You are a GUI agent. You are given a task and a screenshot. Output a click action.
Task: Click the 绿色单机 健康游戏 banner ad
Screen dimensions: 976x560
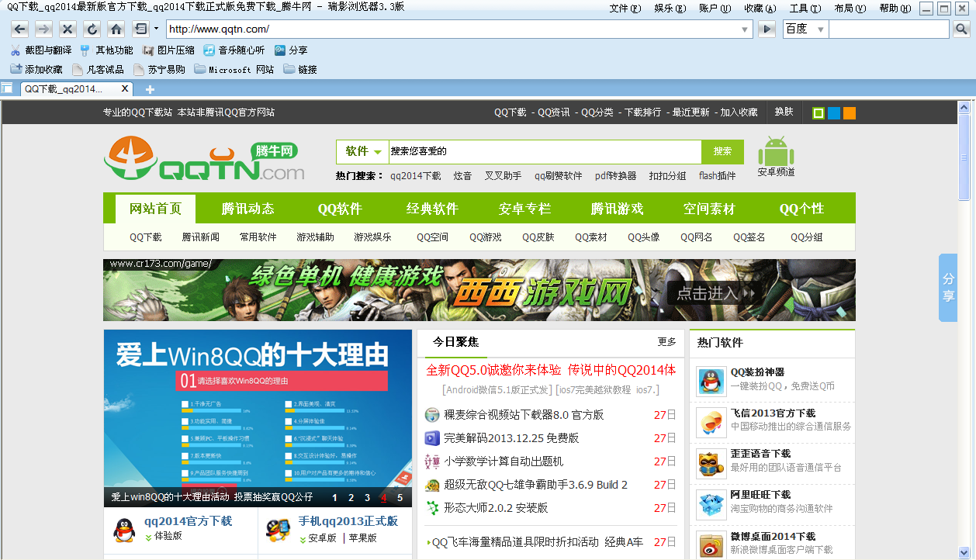click(479, 290)
